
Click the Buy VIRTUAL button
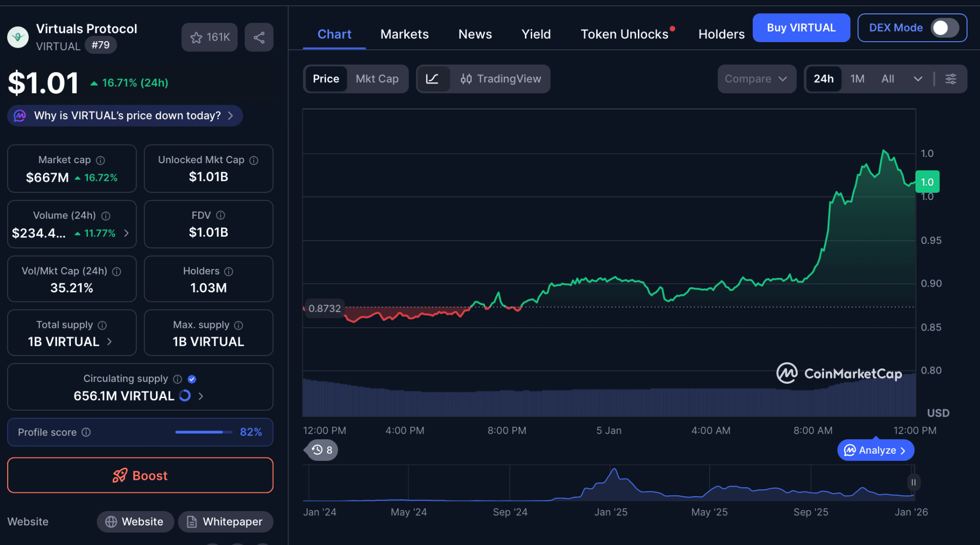(802, 28)
